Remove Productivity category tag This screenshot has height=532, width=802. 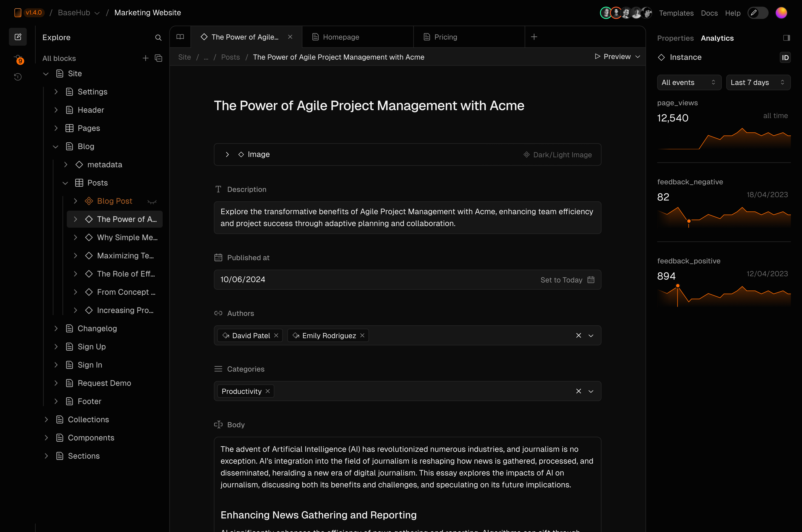268,391
